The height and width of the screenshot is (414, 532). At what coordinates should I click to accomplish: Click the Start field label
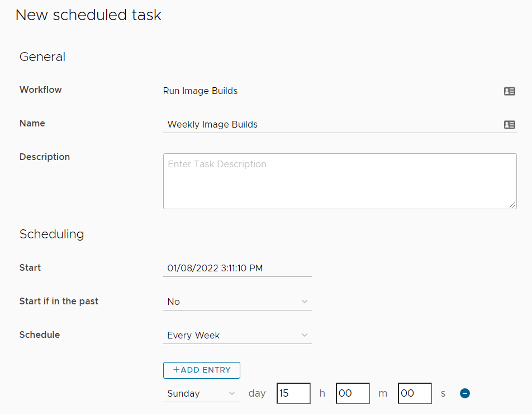pyautogui.click(x=30, y=268)
